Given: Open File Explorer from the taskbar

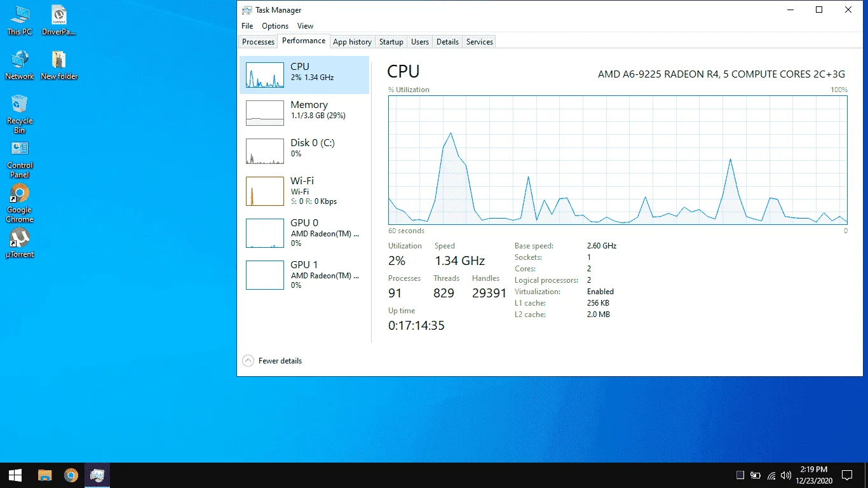Looking at the screenshot, I should 44,475.
